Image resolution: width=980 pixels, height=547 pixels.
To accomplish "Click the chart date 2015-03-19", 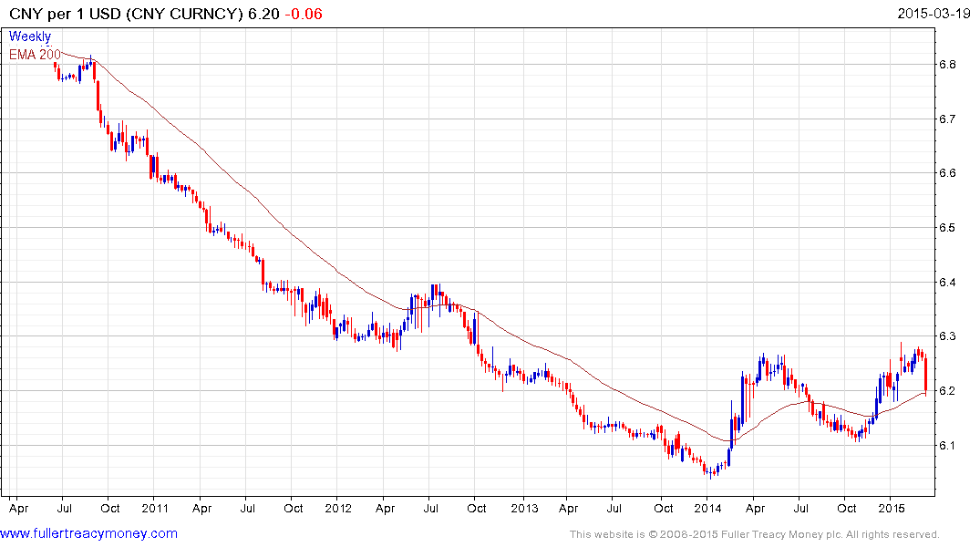I will [934, 14].
